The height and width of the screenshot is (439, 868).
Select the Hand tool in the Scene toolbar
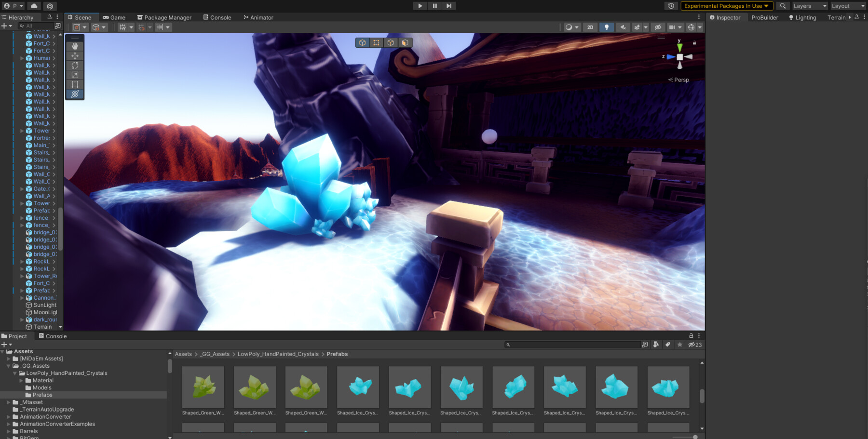tap(74, 46)
